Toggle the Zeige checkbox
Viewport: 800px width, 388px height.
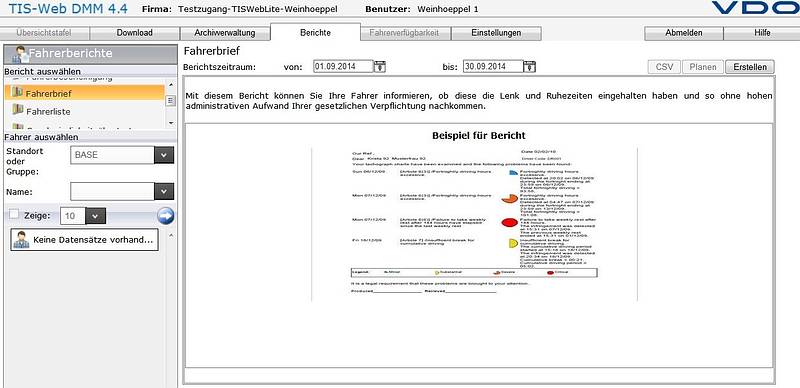click(x=14, y=214)
